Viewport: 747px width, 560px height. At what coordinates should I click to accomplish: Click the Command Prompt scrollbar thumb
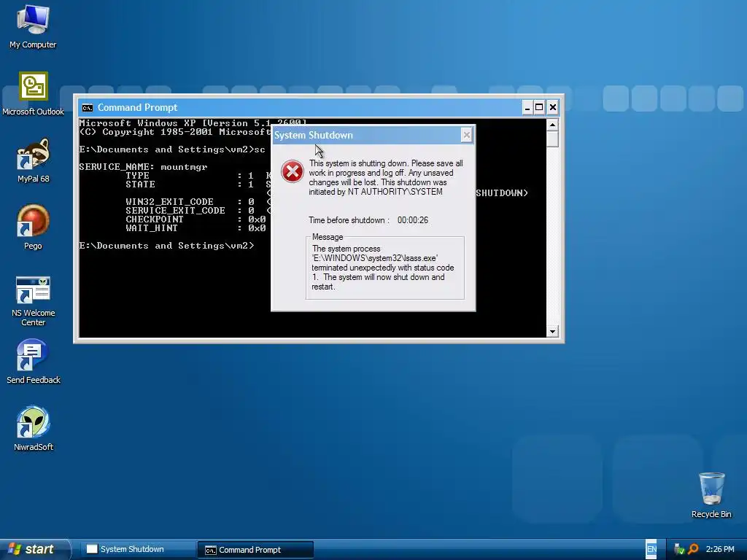pyautogui.click(x=552, y=139)
